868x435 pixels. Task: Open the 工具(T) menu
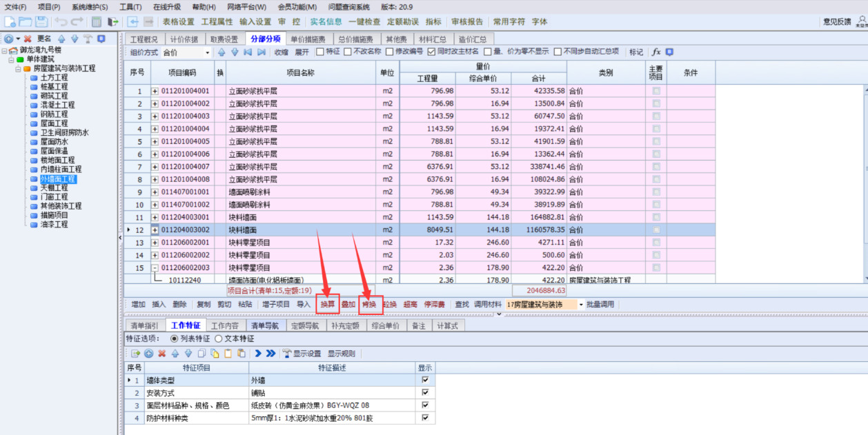[x=130, y=6]
